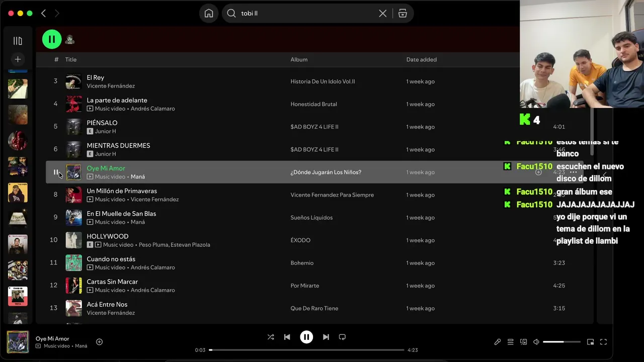Screen dimensions: 644x362
Task: Open the Connect to a device menu
Action: click(523, 342)
